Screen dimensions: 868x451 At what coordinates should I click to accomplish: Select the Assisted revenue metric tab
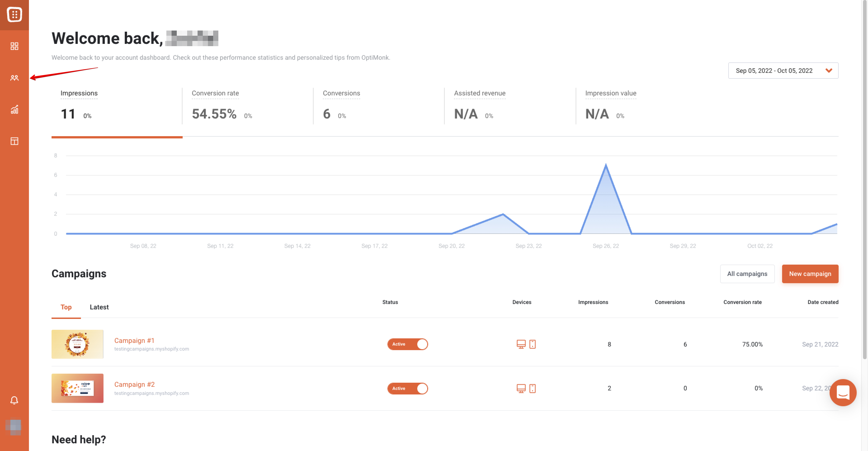pos(510,107)
